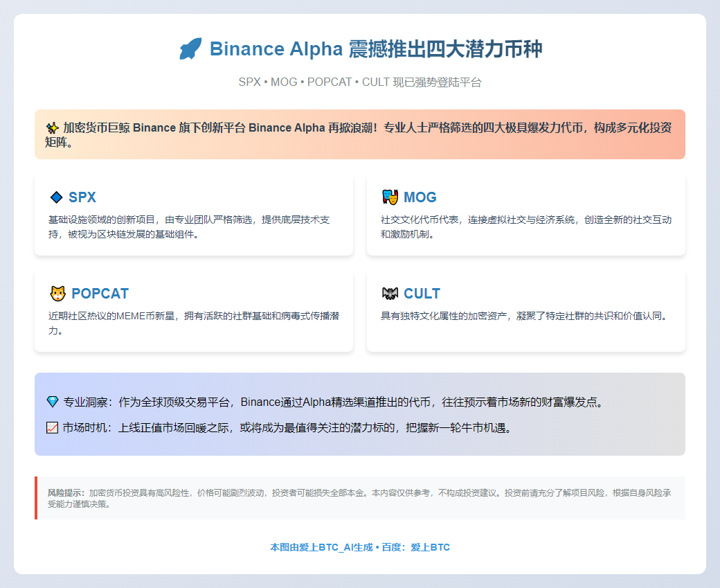The height and width of the screenshot is (588, 720).
Task: Click the blue diamond icon next to SPX
Action: point(56,197)
